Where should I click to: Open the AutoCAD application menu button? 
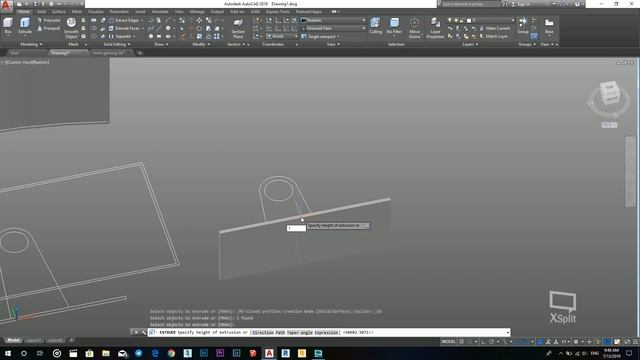[6, 6]
